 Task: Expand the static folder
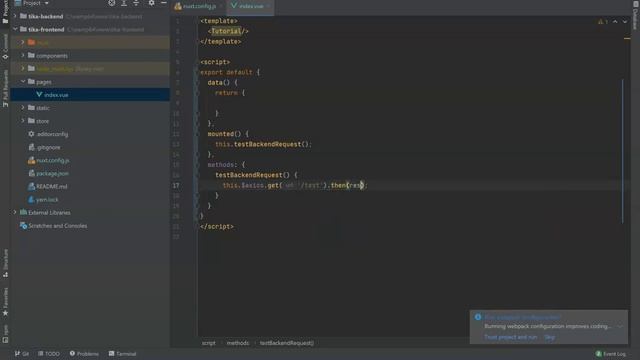[x=23, y=108]
